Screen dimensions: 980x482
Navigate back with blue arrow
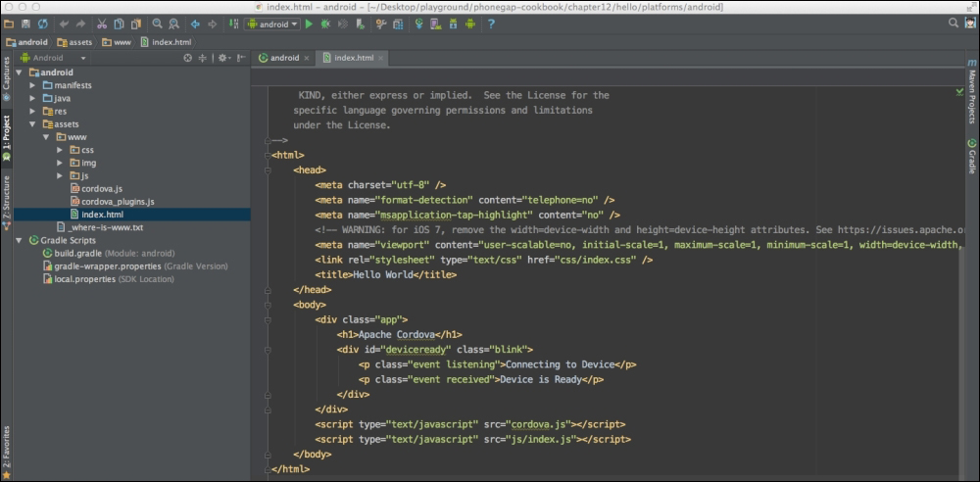(x=195, y=24)
